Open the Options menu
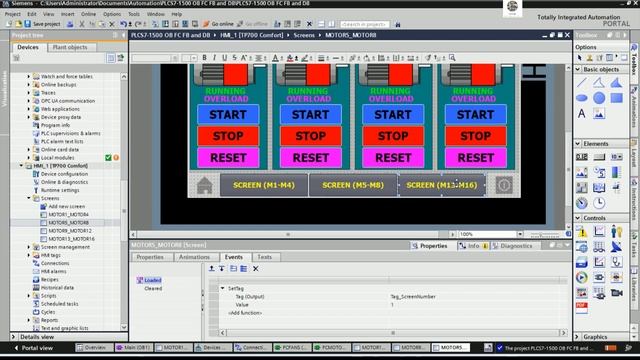The width and height of the screenshot is (640, 360). point(112,14)
